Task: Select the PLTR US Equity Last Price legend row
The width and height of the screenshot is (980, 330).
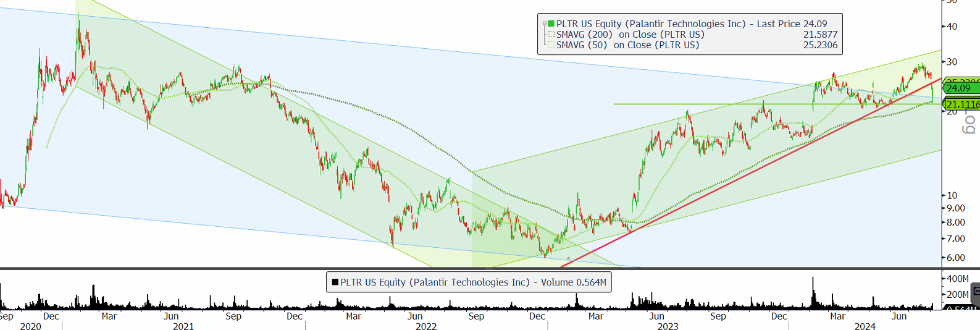Action: tap(692, 24)
